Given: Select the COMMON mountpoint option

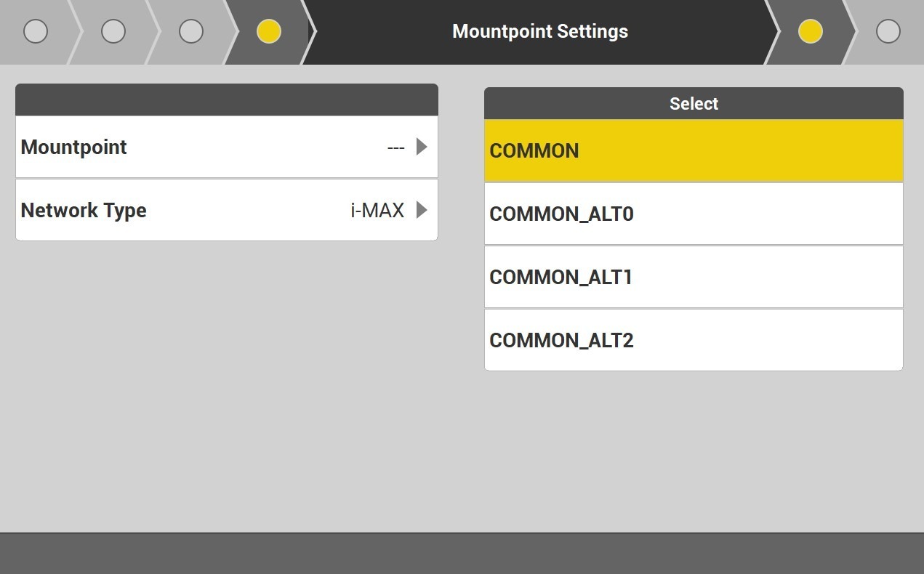Looking at the screenshot, I should tap(694, 150).
